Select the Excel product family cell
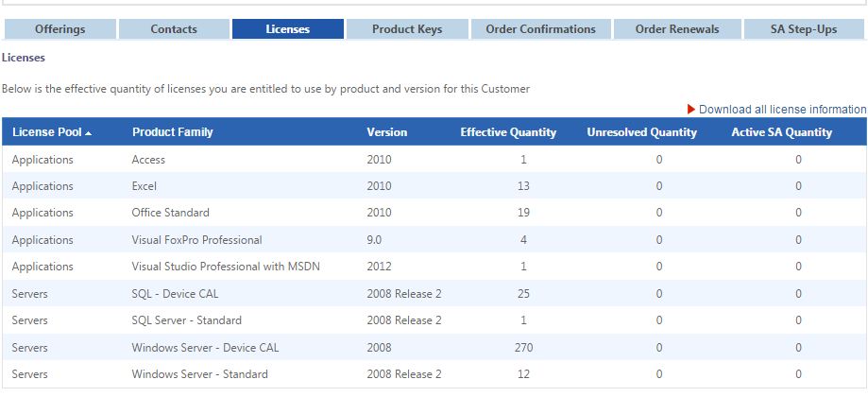The height and width of the screenshot is (397, 868). pos(144,186)
